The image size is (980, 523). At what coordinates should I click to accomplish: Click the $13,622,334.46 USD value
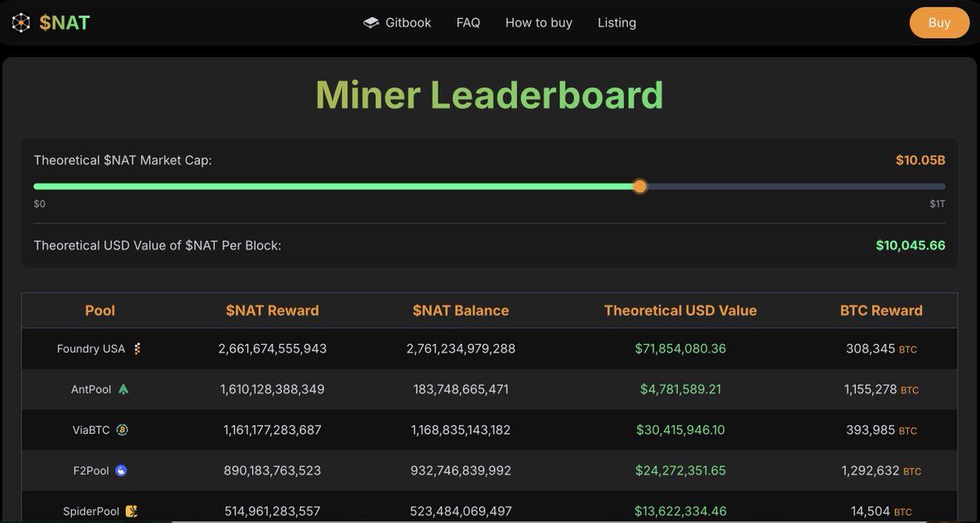(x=680, y=512)
